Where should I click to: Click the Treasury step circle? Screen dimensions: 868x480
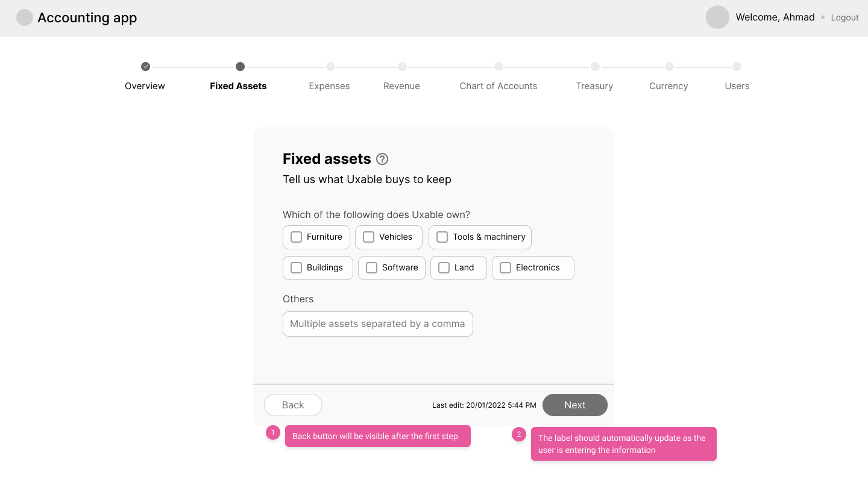point(594,67)
